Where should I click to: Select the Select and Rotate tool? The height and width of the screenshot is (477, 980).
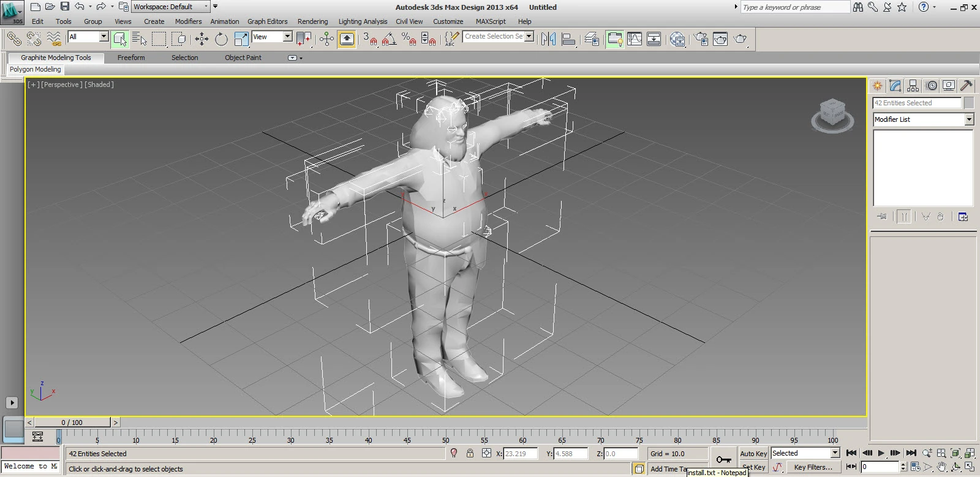click(x=221, y=39)
